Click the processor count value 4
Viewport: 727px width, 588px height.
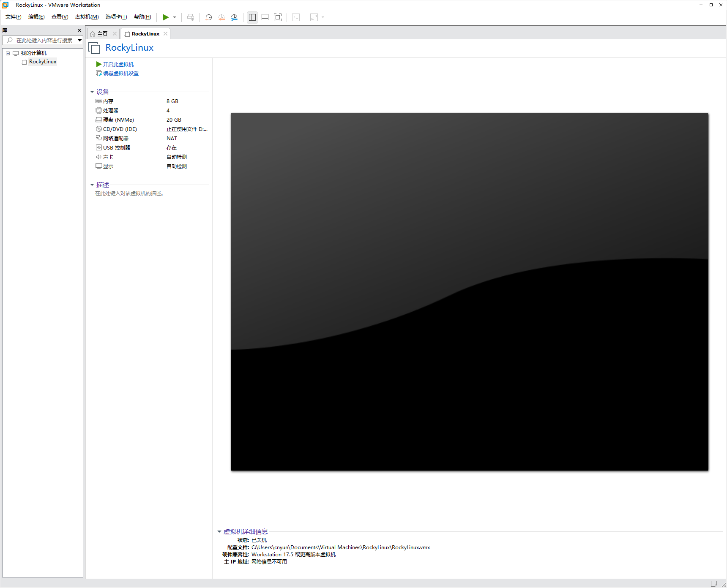pyautogui.click(x=168, y=111)
